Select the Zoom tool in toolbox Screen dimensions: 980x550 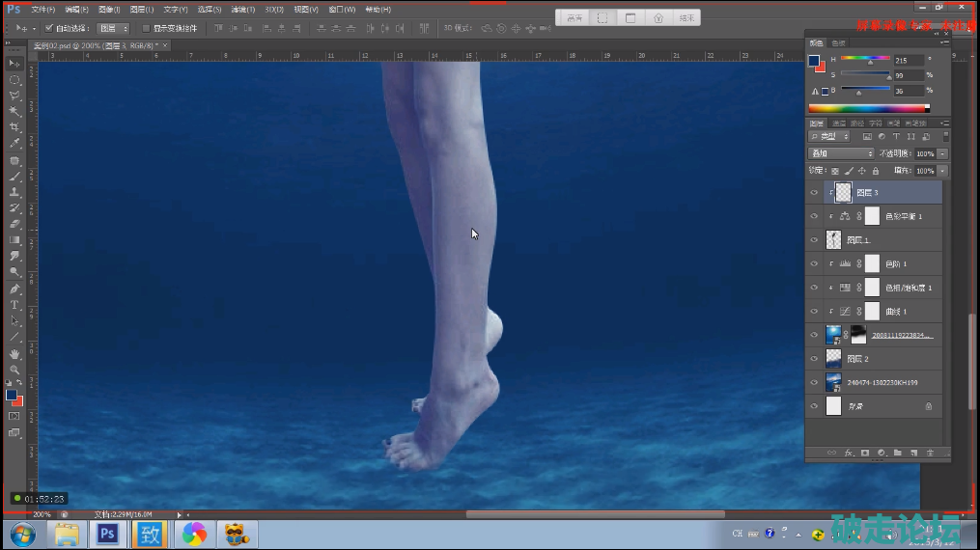(x=14, y=371)
